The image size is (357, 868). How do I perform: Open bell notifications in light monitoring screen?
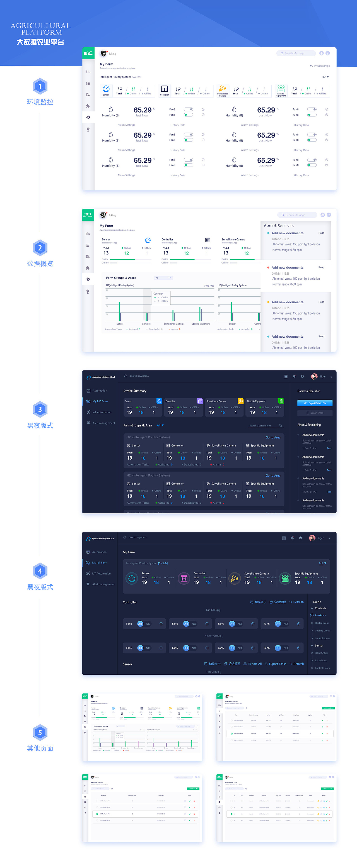pyautogui.click(x=322, y=53)
